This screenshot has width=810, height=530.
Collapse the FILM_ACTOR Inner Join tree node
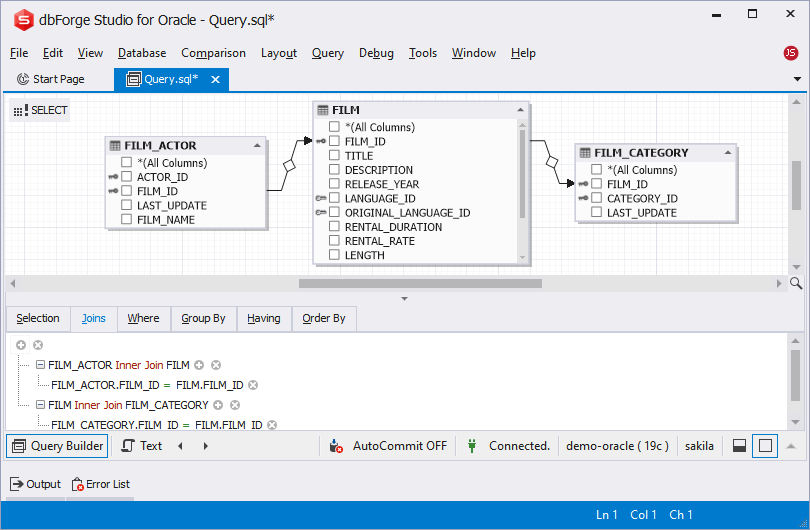click(x=40, y=365)
